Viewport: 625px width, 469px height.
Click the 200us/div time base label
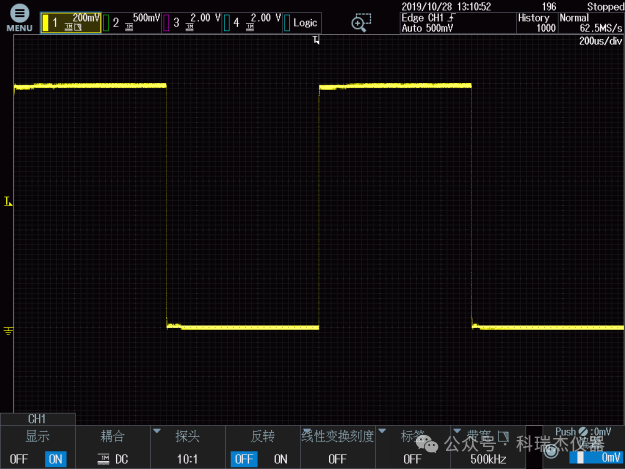600,41
